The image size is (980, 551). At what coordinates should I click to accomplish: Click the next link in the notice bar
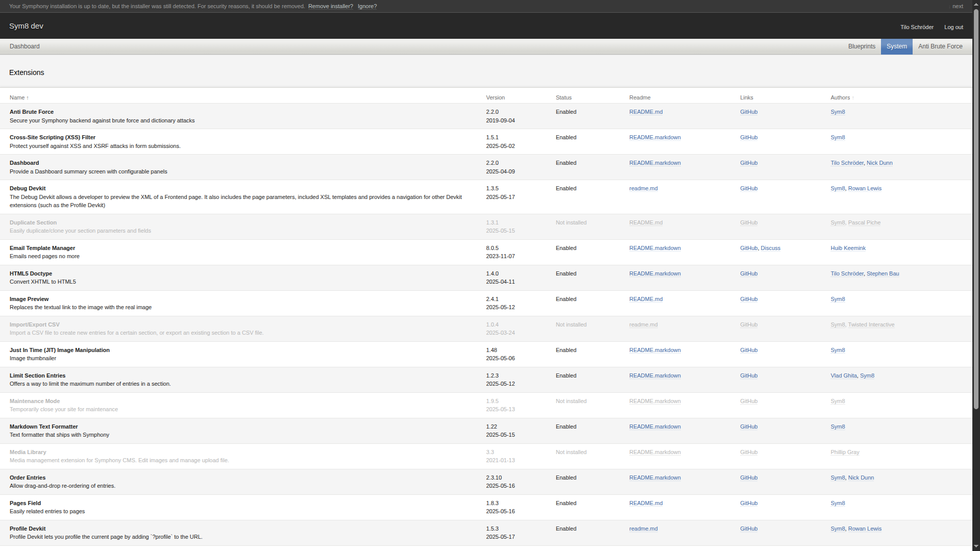pyautogui.click(x=958, y=6)
